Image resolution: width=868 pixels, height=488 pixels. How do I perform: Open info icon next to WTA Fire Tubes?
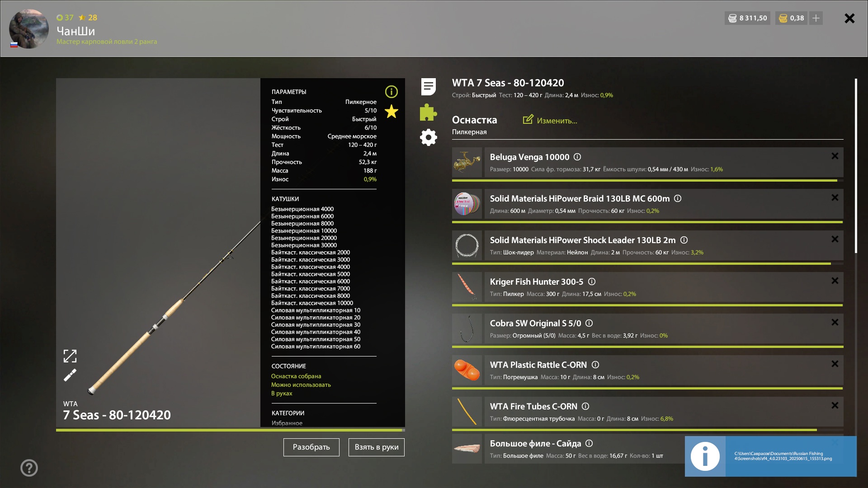(585, 406)
